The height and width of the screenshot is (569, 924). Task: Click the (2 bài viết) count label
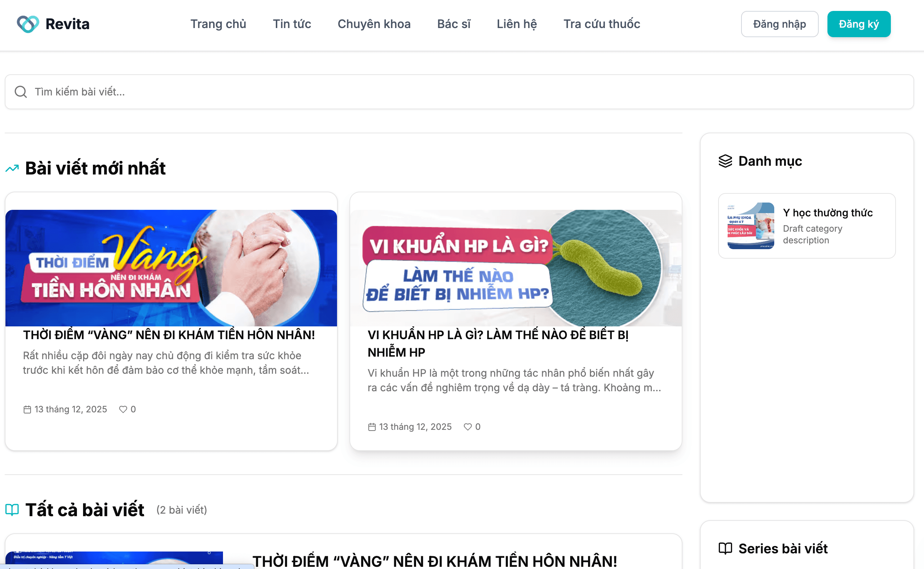pyautogui.click(x=182, y=510)
